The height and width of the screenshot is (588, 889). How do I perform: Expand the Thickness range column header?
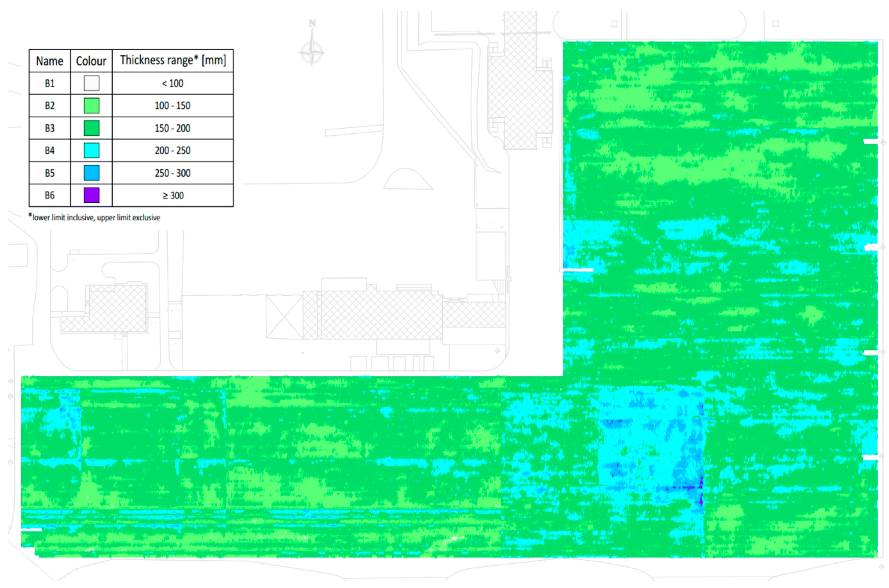172,60
